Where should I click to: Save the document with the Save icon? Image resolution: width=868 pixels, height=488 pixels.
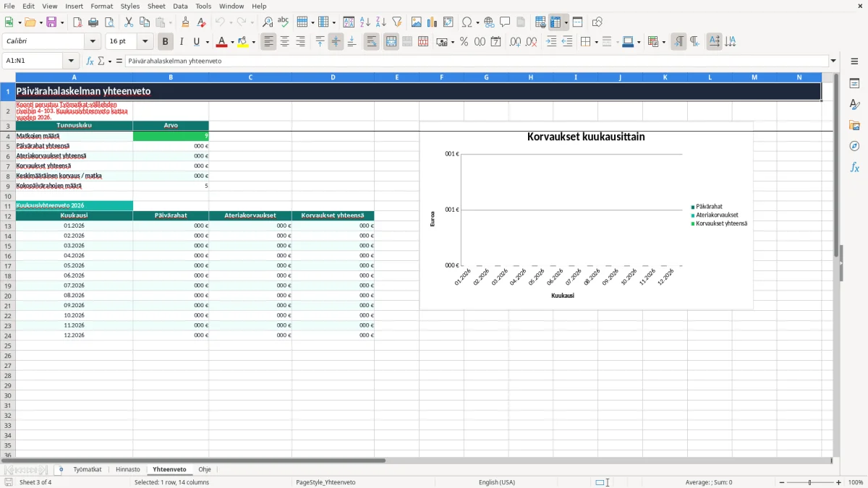tap(51, 22)
